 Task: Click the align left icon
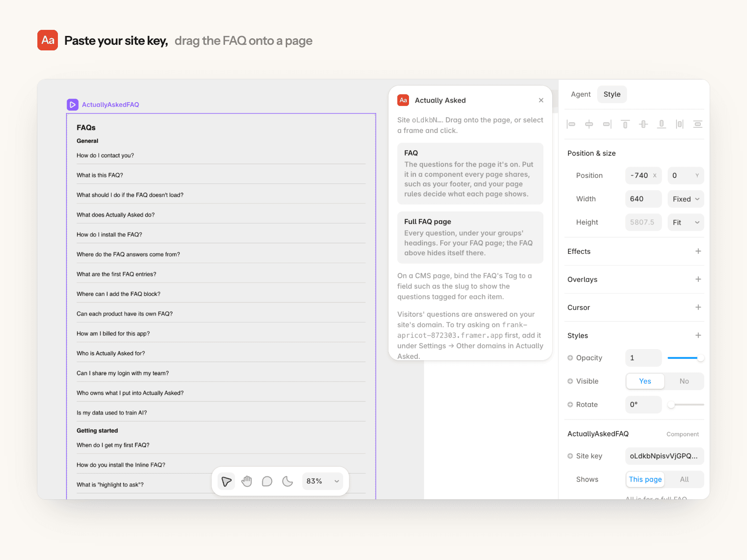pos(571,124)
